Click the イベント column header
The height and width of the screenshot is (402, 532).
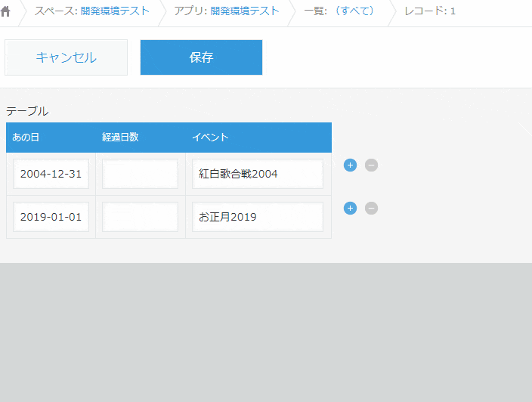[x=210, y=138]
